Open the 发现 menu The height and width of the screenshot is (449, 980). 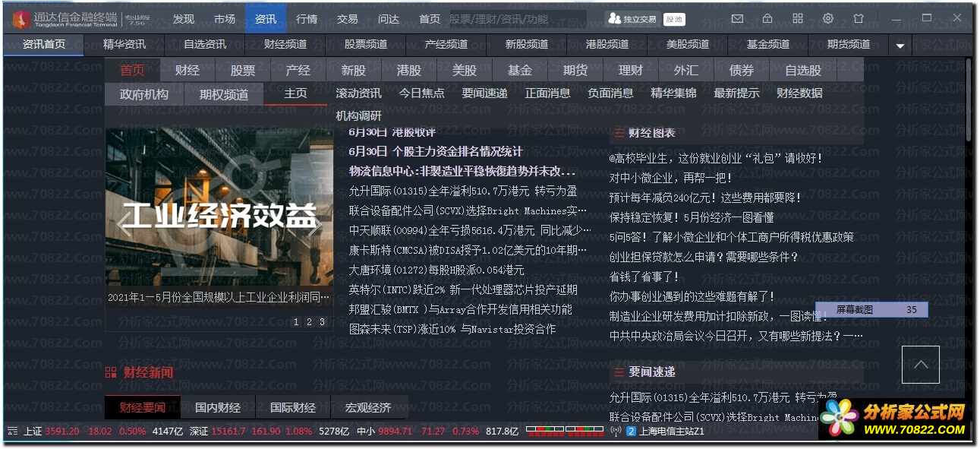pyautogui.click(x=184, y=19)
